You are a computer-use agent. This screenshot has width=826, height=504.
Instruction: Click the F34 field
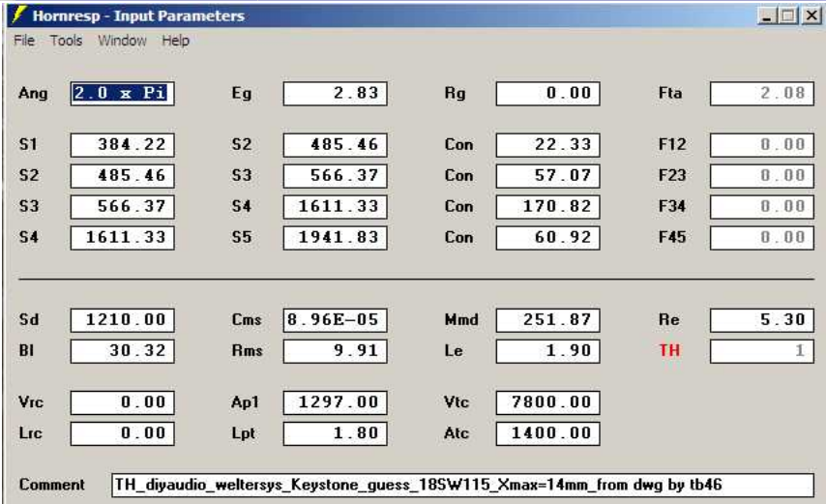point(762,207)
